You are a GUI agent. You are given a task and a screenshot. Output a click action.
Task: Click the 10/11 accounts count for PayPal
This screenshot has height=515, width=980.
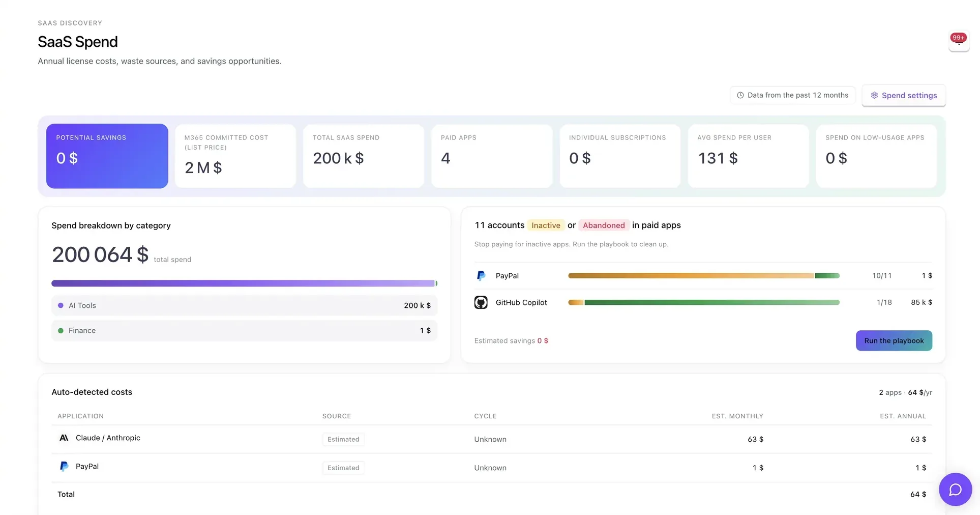(x=882, y=275)
